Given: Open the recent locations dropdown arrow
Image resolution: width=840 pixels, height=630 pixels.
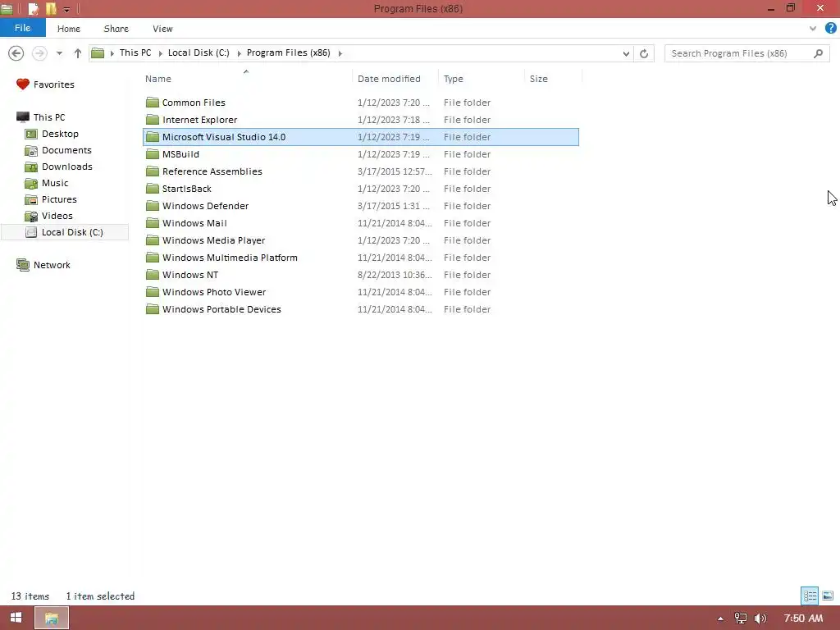Looking at the screenshot, I should [59, 53].
